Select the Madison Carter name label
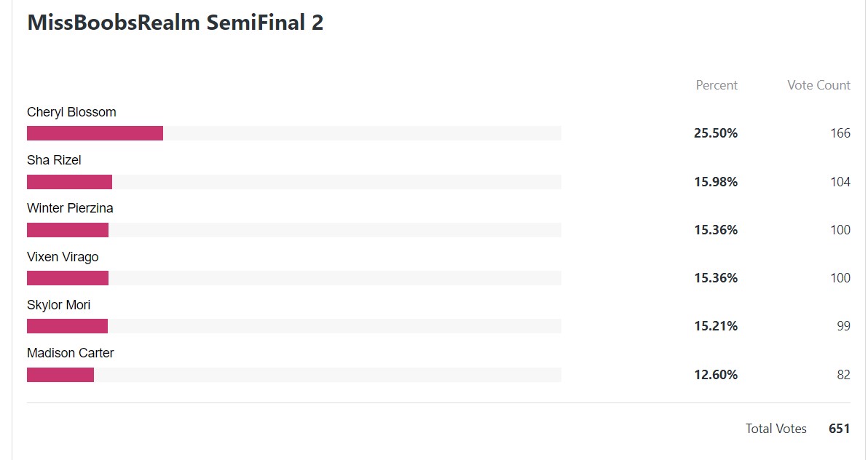The width and height of the screenshot is (868, 460). click(71, 353)
